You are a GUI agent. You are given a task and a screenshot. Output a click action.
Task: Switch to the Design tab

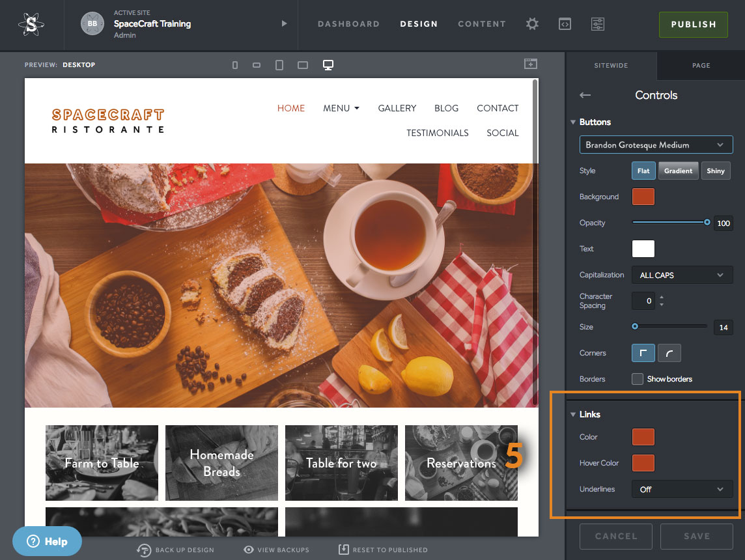pyautogui.click(x=419, y=23)
